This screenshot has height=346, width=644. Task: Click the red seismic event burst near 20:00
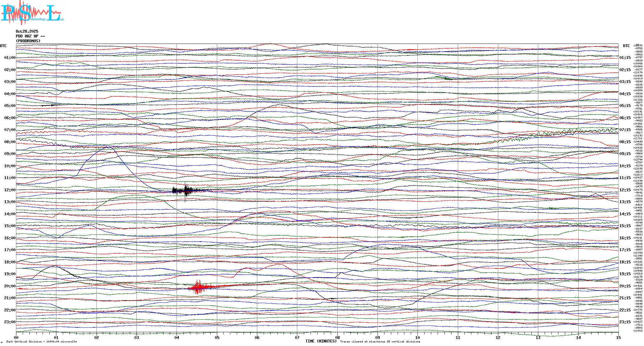(199, 287)
